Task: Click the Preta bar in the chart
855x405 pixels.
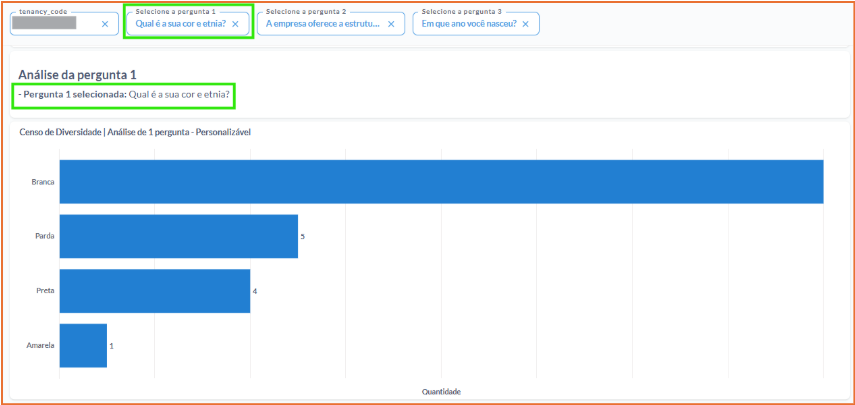Action: [x=154, y=291]
